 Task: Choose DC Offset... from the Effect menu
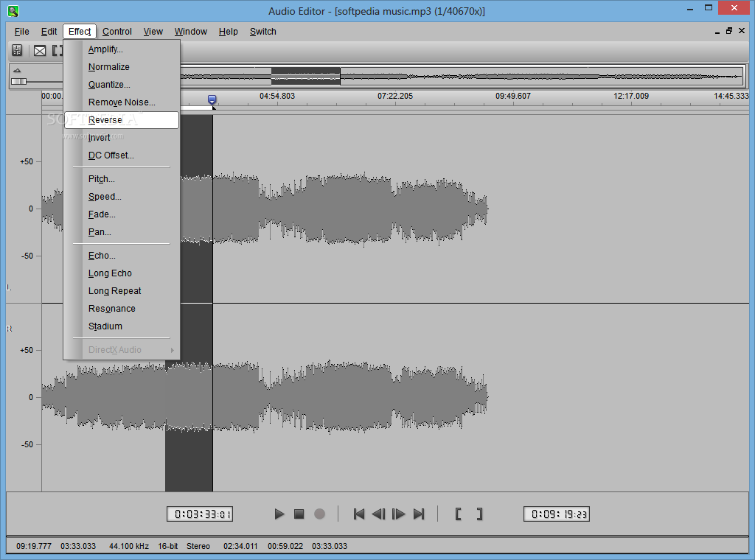click(x=122, y=155)
